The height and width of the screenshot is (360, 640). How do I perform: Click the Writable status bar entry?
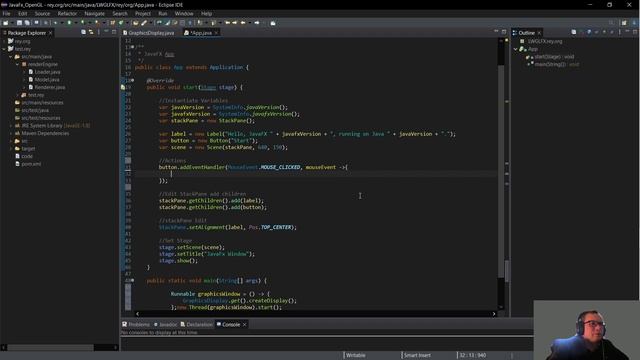click(356, 355)
